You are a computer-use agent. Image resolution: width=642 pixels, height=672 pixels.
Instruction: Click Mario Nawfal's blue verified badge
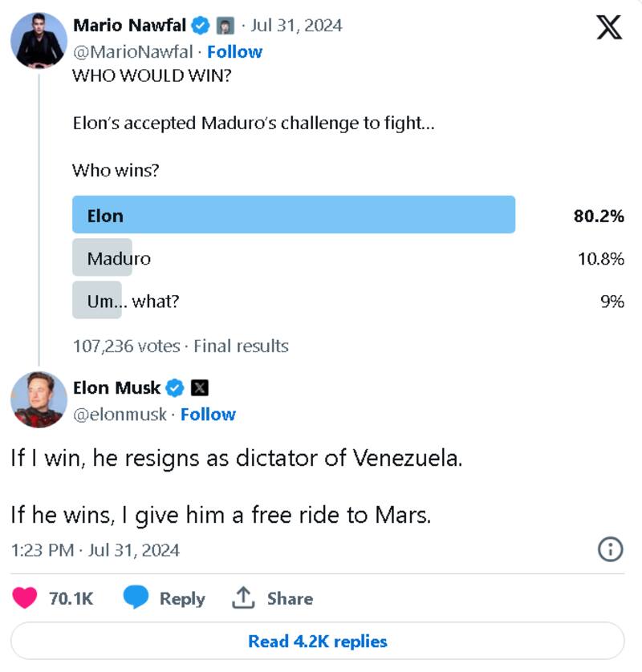pos(200,25)
